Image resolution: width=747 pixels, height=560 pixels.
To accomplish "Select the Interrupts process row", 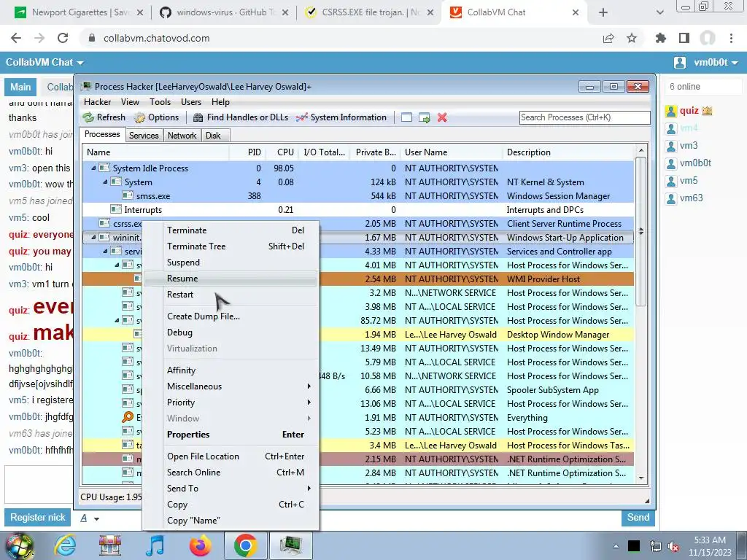I will point(357,209).
